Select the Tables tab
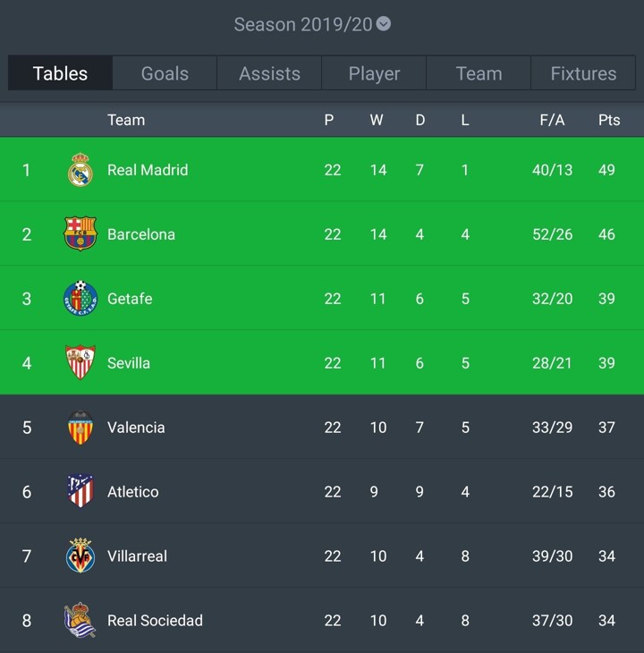The width and height of the screenshot is (644, 653). 60,73
